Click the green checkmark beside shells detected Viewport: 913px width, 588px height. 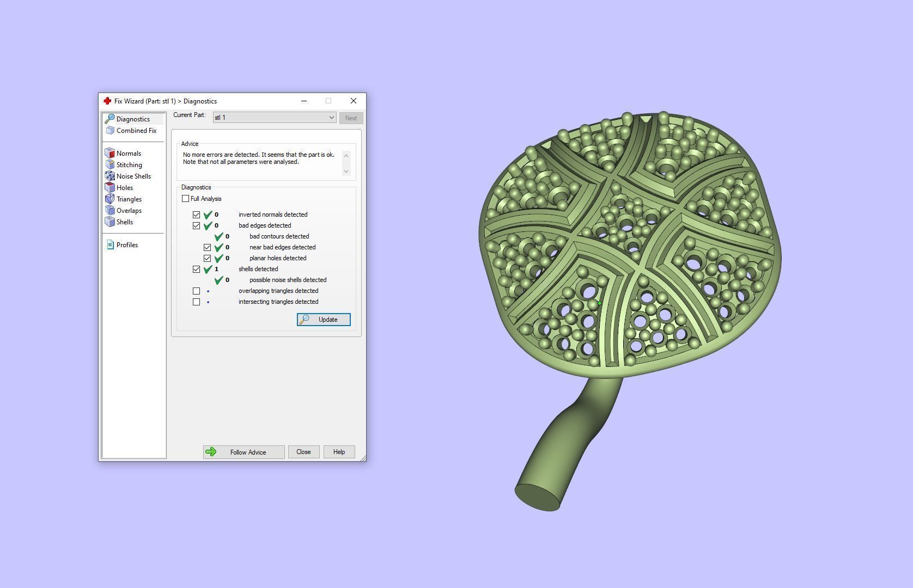(208, 269)
